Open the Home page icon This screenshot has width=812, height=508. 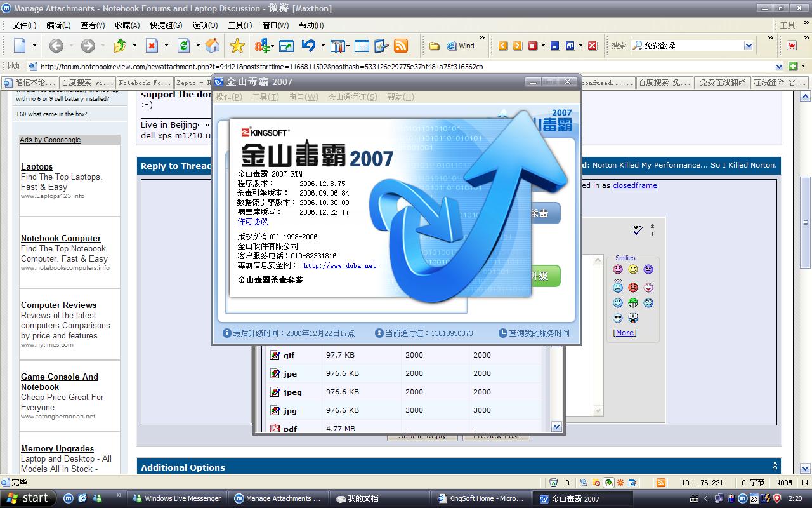pyautogui.click(x=213, y=46)
